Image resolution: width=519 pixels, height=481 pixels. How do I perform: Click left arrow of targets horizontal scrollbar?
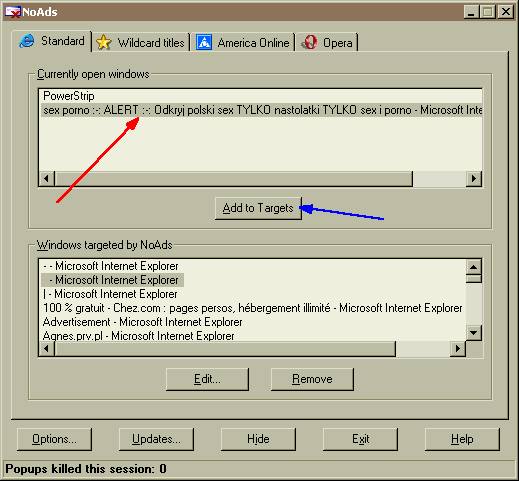47,349
